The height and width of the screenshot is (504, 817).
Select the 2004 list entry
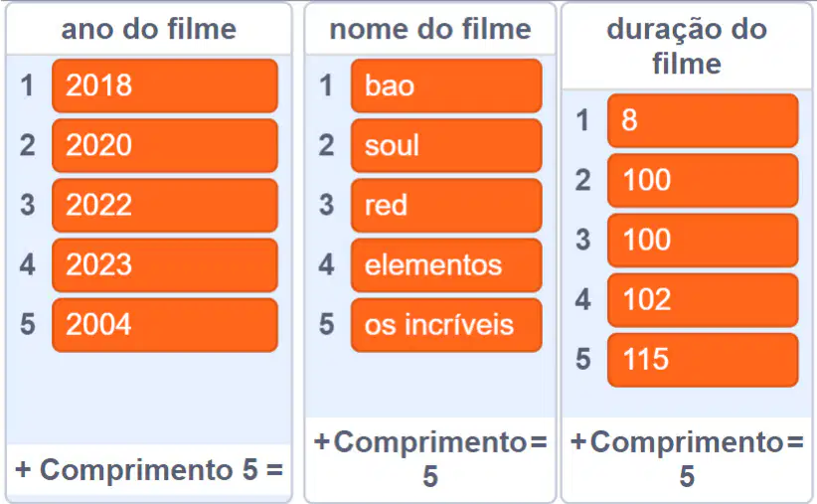pos(165,325)
